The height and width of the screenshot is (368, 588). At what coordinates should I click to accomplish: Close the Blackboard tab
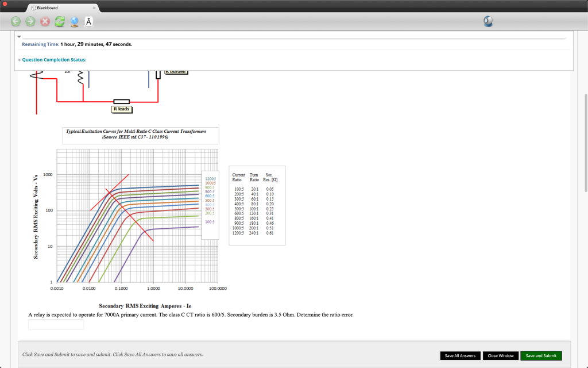coord(94,7)
